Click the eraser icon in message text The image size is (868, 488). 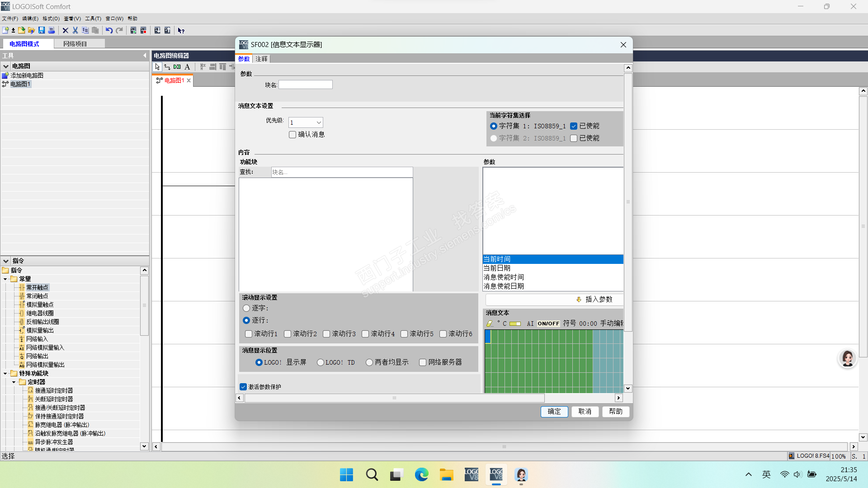pyautogui.click(x=490, y=324)
